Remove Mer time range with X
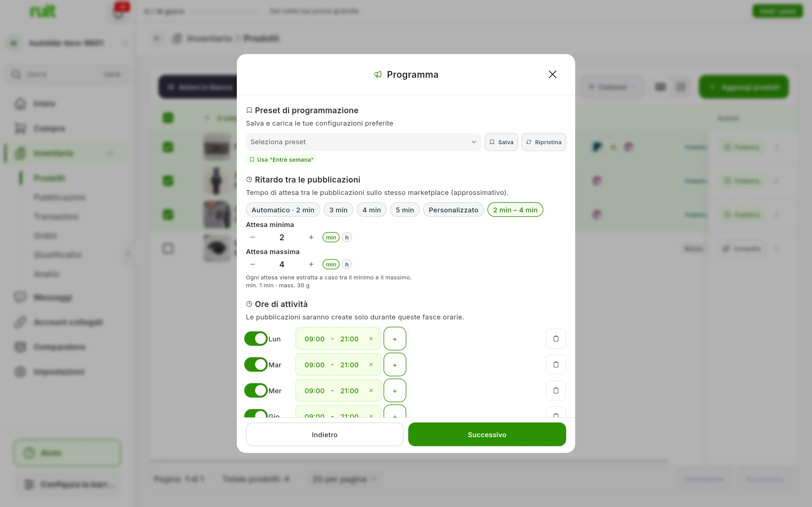The height and width of the screenshot is (507, 812). click(x=371, y=390)
